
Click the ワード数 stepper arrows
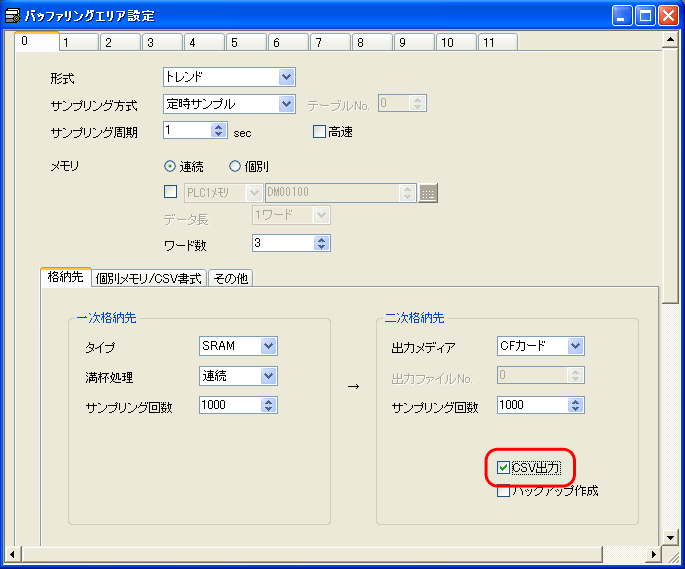pyautogui.click(x=321, y=243)
